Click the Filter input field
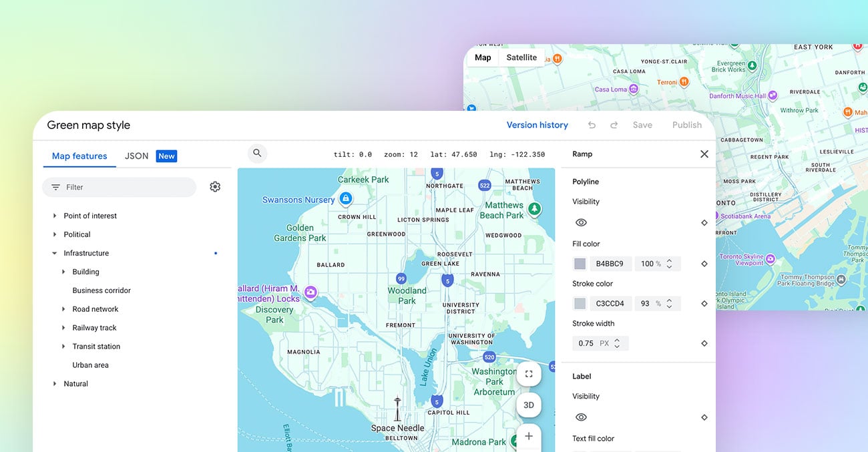This screenshot has width=868, height=452. click(x=119, y=186)
